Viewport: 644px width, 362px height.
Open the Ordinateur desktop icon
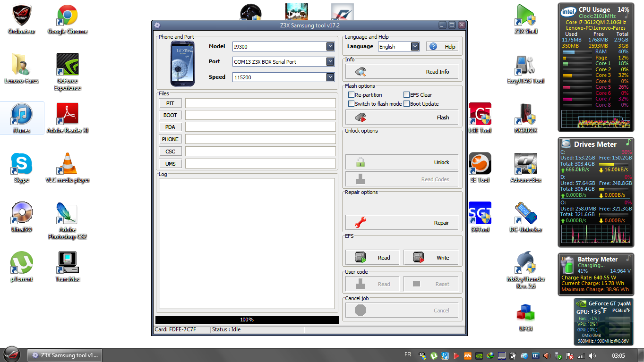click(22, 19)
